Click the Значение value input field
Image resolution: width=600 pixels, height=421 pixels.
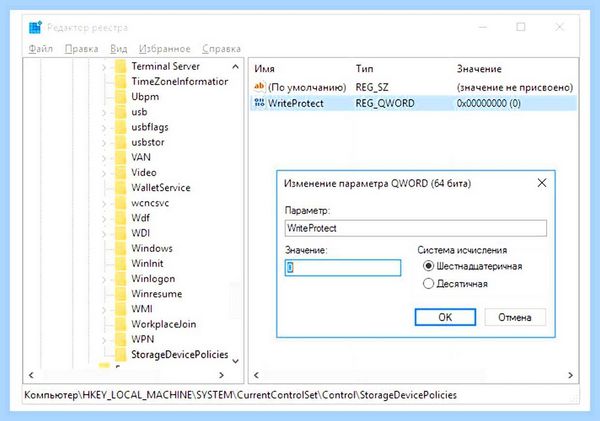(x=343, y=268)
